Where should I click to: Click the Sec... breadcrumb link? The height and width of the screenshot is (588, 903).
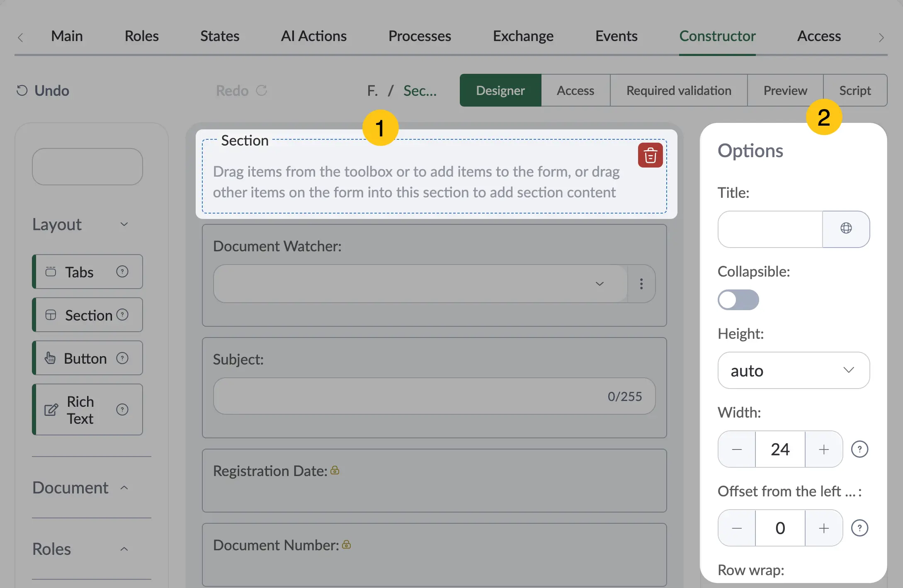(x=420, y=90)
